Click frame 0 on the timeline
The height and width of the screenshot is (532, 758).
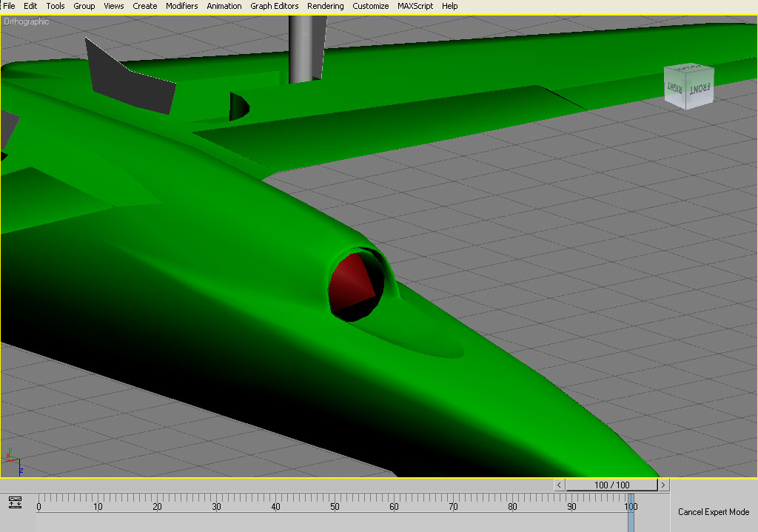coord(38,507)
